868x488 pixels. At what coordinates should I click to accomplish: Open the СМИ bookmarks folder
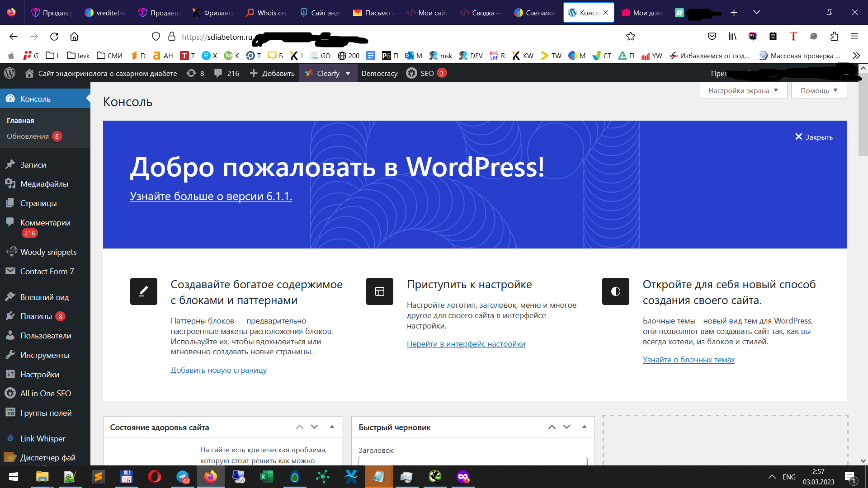110,56
